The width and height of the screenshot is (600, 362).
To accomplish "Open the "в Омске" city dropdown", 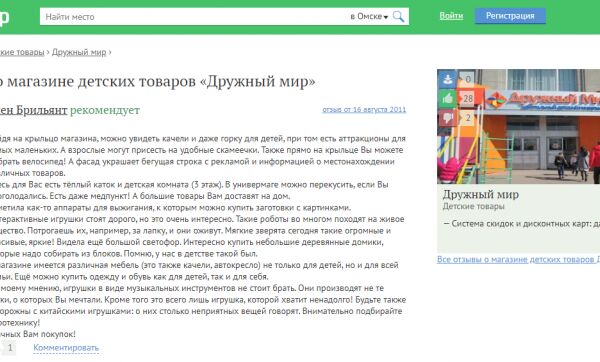I will (x=369, y=16).
